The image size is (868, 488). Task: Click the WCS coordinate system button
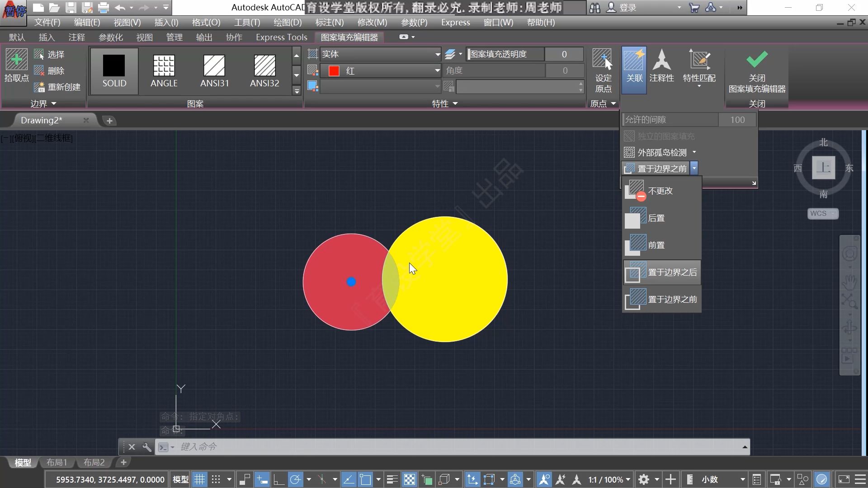(822, 213)
